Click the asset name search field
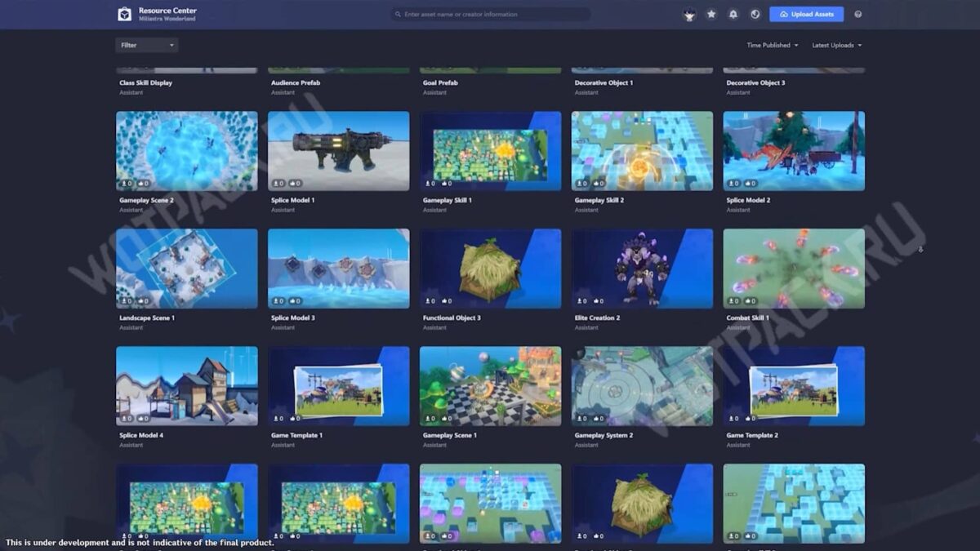 click(490, 14)
